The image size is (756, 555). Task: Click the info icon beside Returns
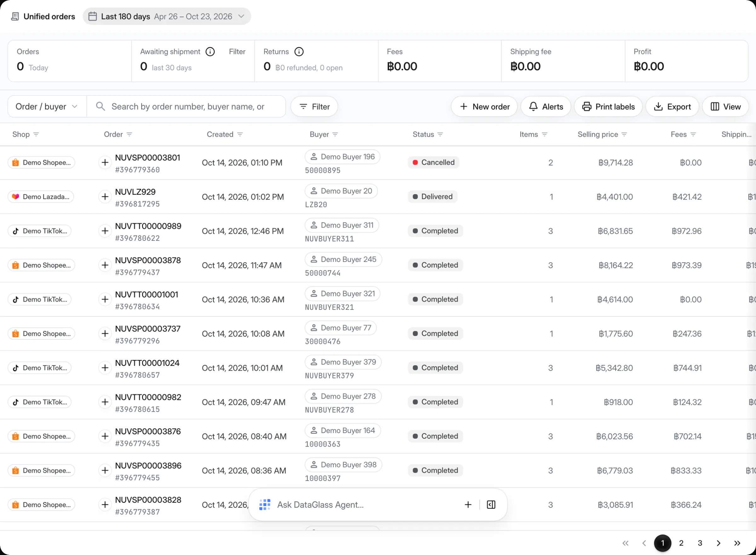(x=299, y=52)
